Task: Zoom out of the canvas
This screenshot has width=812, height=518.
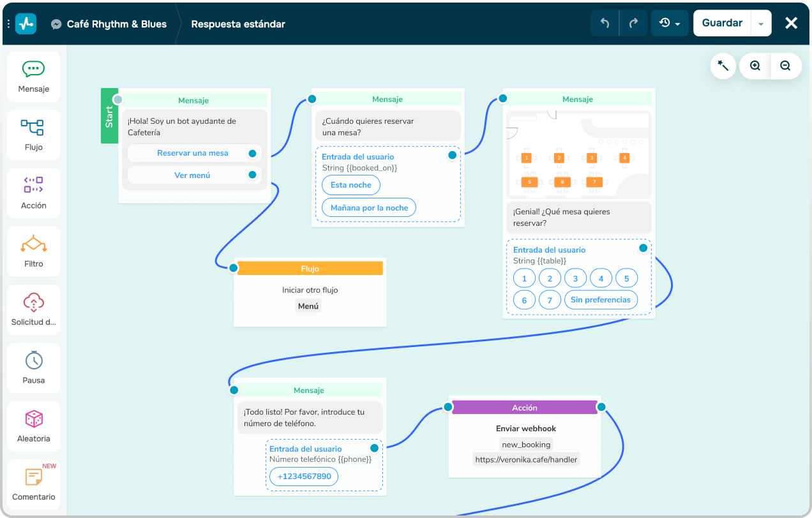Action: (786, 66)
